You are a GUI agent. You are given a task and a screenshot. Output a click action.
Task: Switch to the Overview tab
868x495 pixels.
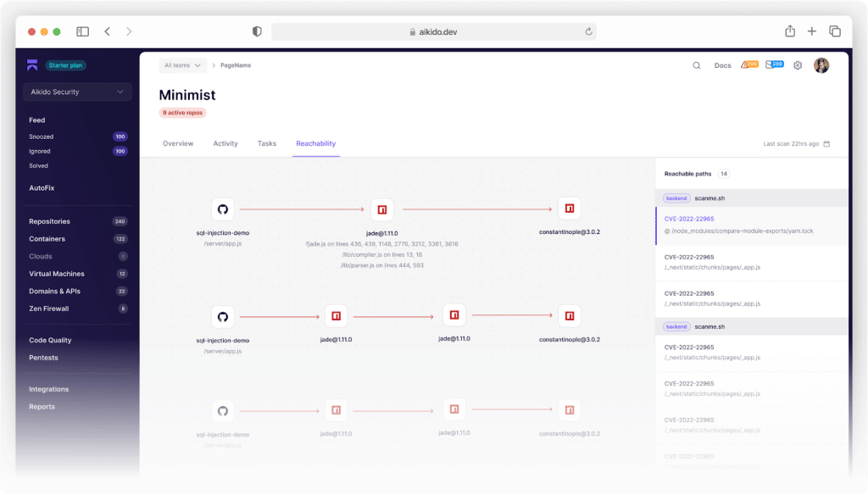pyautogui.click(x=178, y=143)
